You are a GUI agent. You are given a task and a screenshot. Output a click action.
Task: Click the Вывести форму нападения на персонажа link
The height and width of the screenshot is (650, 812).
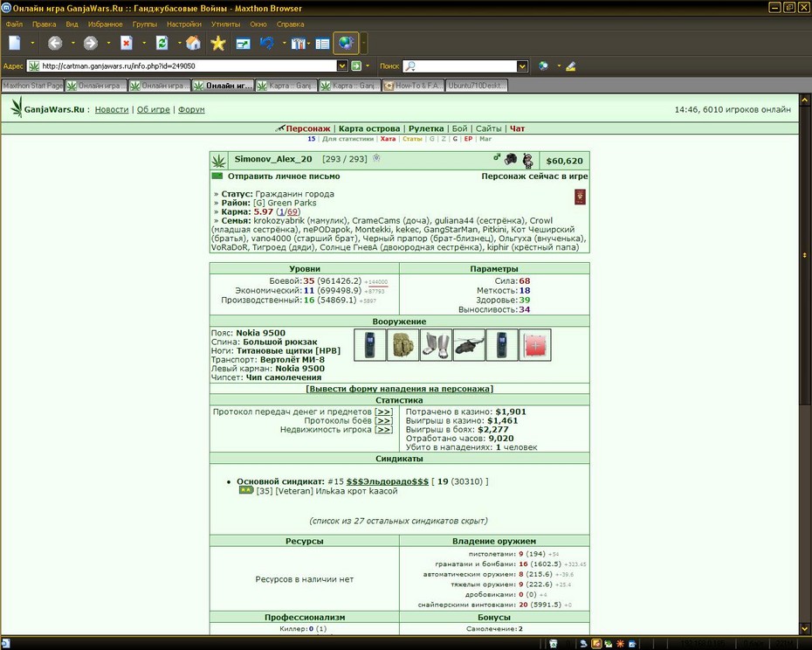pyautogui.click(x=399, y=389)
